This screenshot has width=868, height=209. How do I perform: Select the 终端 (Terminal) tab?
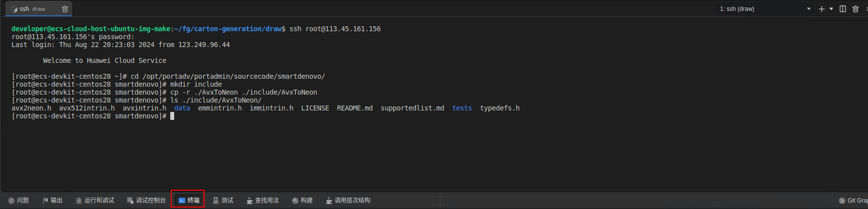[x=189, y=201]
